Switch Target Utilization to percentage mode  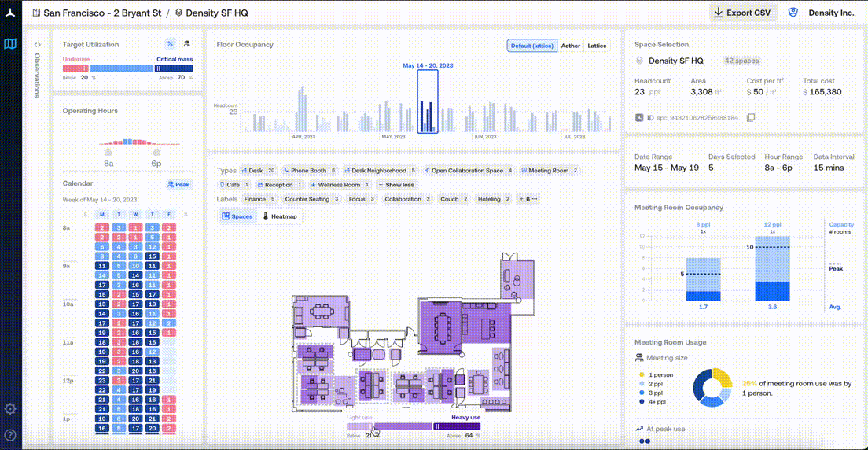coord(171,44)
